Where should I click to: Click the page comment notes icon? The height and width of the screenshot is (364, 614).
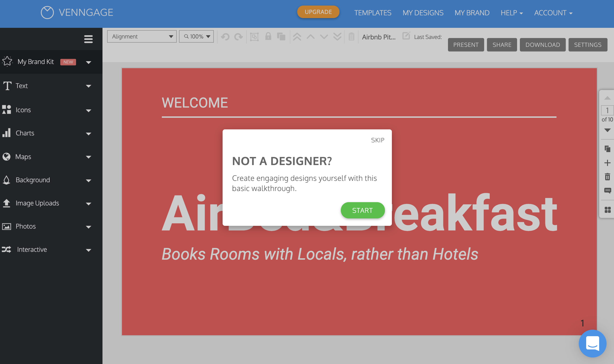607,190
